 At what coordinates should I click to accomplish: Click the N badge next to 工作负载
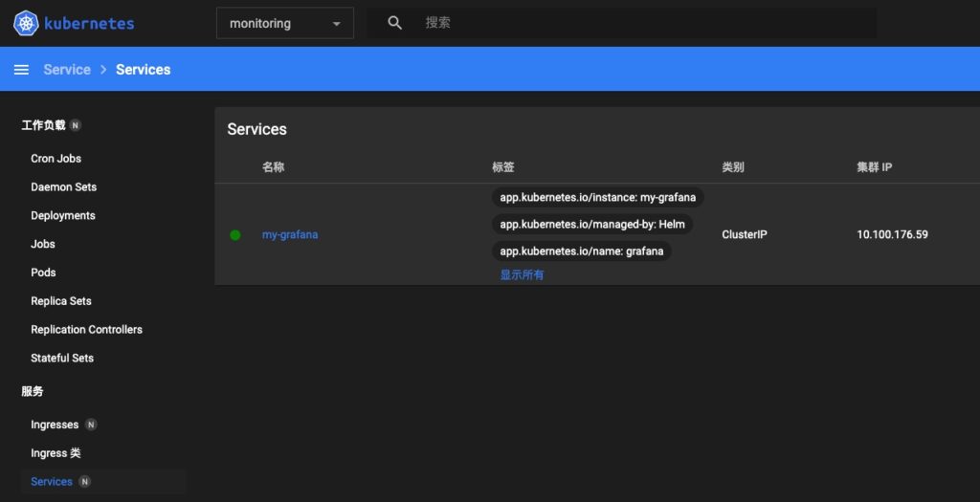click(x=75, y=125)
